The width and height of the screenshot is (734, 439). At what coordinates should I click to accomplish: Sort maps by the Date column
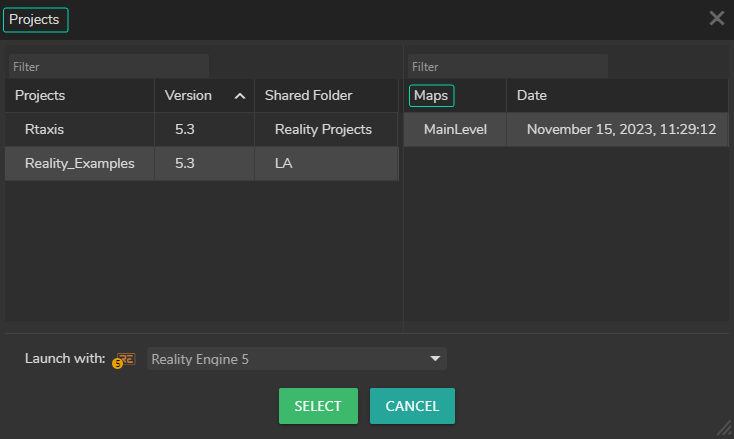point(532,96)
